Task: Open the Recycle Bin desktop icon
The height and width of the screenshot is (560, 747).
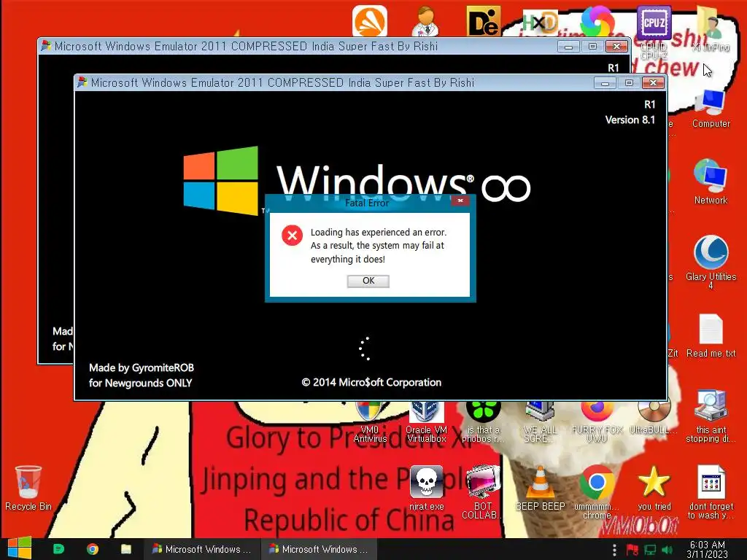Action: pos(28,488)
